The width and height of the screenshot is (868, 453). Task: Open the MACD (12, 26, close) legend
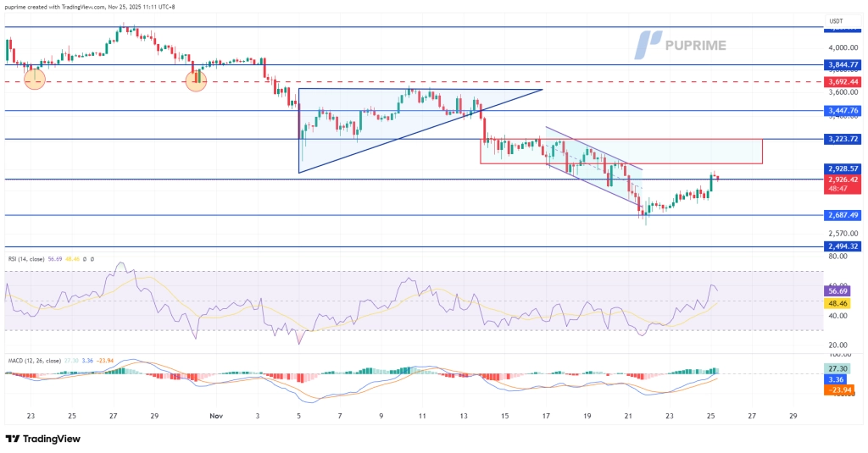point(34,362)
